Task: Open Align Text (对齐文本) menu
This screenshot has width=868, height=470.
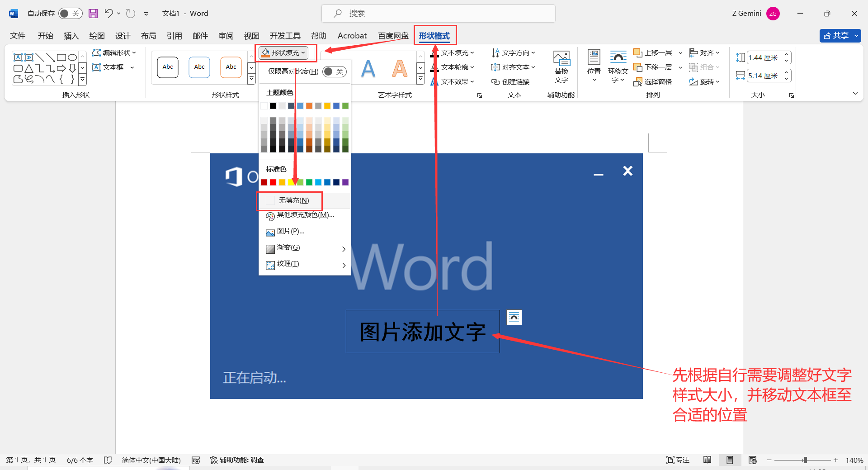Action: tap(513, 67)
